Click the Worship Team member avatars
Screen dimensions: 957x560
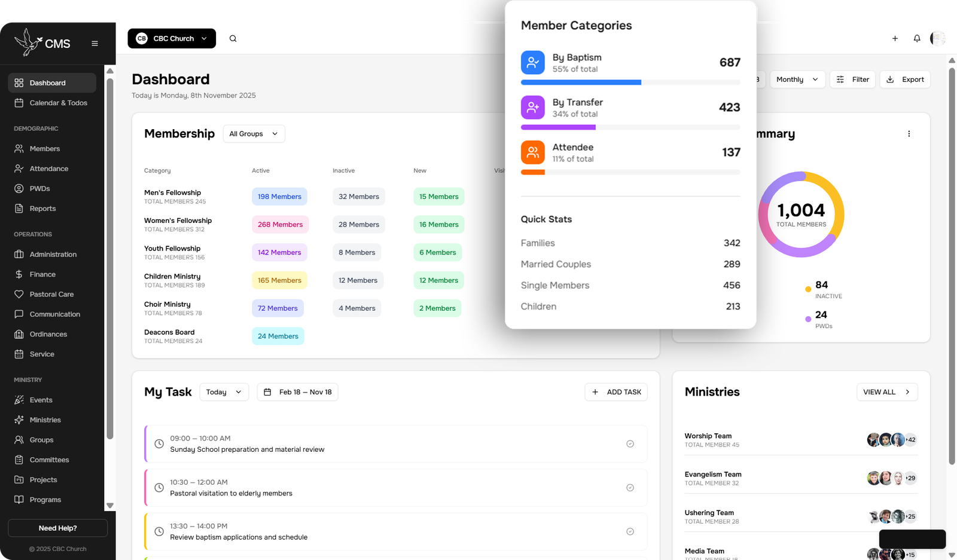pyautogui.click(x=892, y=440)
